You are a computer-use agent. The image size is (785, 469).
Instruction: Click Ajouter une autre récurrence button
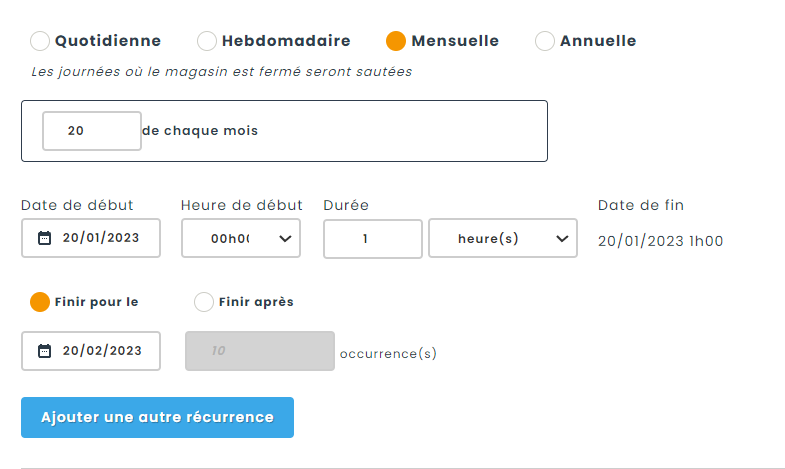click(157, 417)
